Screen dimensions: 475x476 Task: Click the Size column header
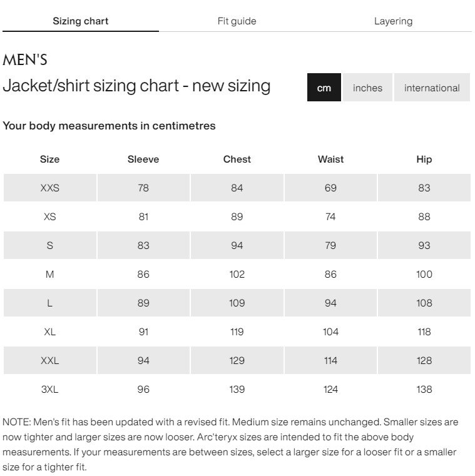pos(50,160)
